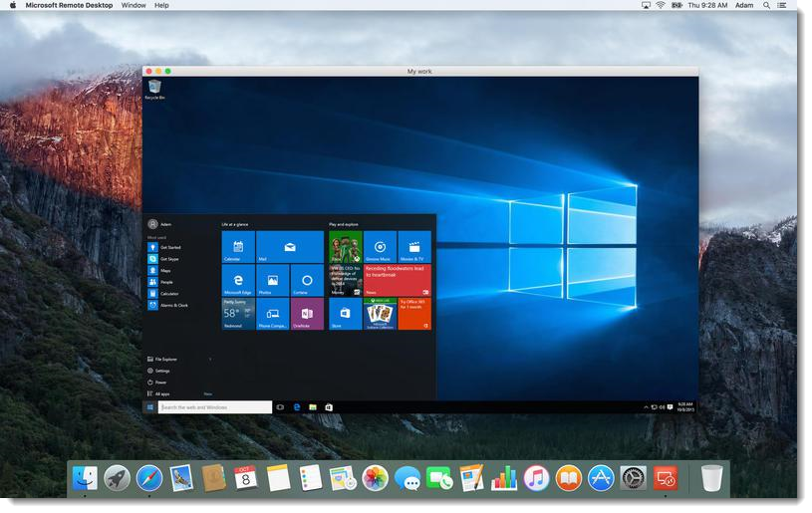Open Settings from the Start menu

162,371
